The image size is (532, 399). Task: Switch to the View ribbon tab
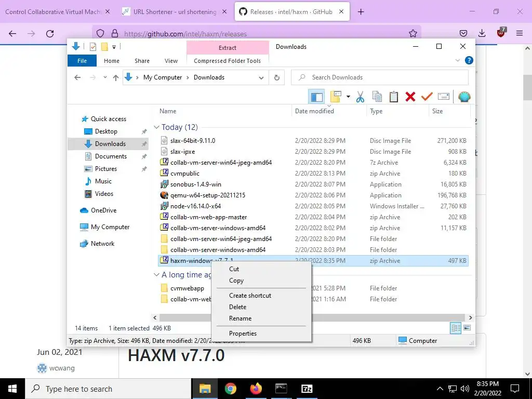click(171, 61)
